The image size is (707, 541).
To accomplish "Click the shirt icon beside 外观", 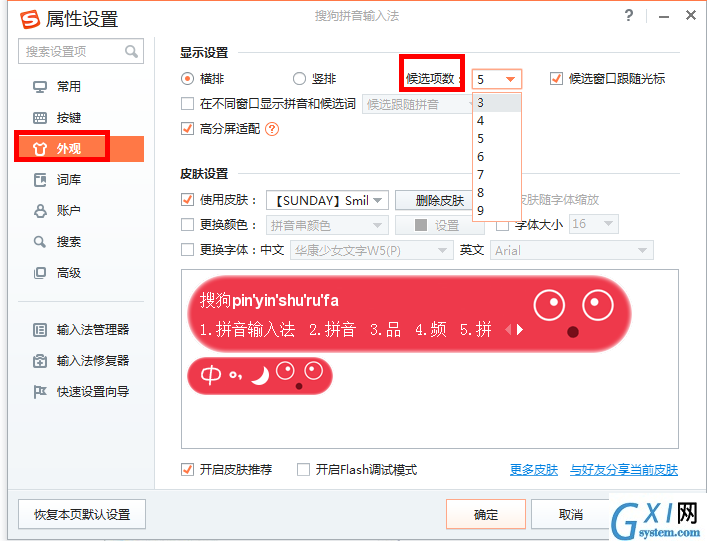I will [40, 149].
